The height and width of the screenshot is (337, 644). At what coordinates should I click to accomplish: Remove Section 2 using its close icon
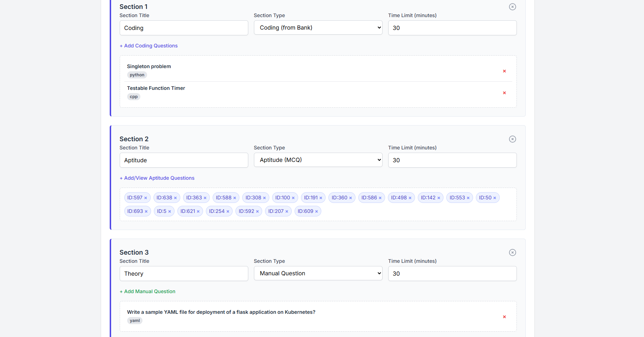[512, 139]
